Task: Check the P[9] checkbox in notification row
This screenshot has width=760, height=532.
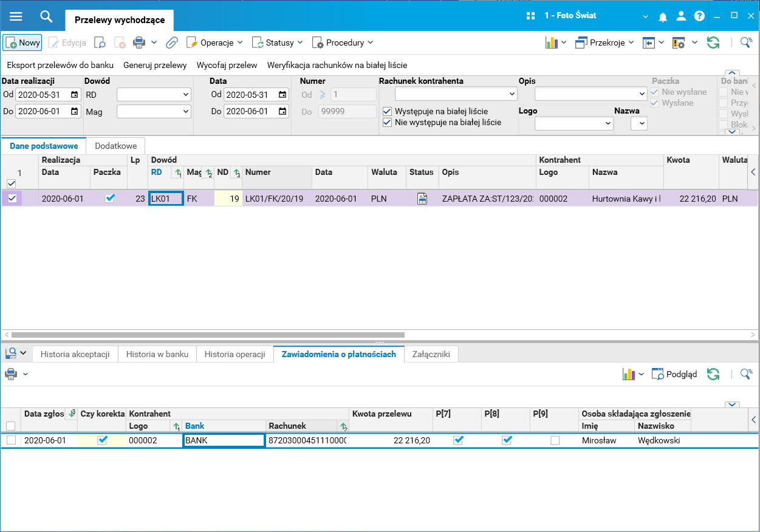Action: 555,440
